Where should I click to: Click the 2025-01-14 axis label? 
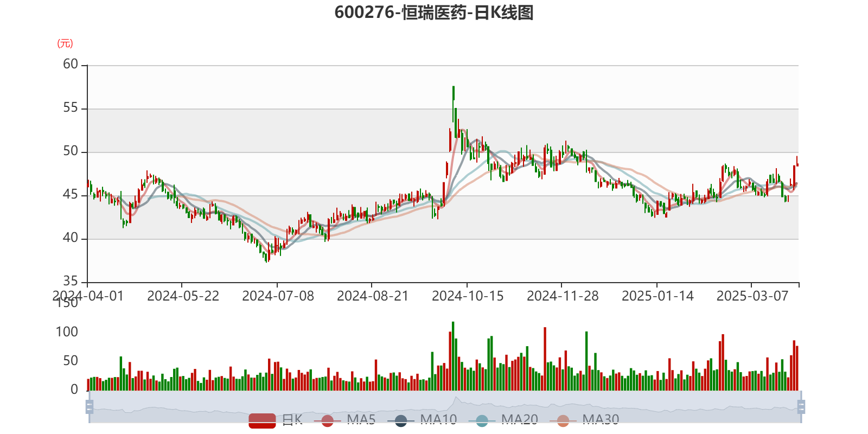[658, 296]
